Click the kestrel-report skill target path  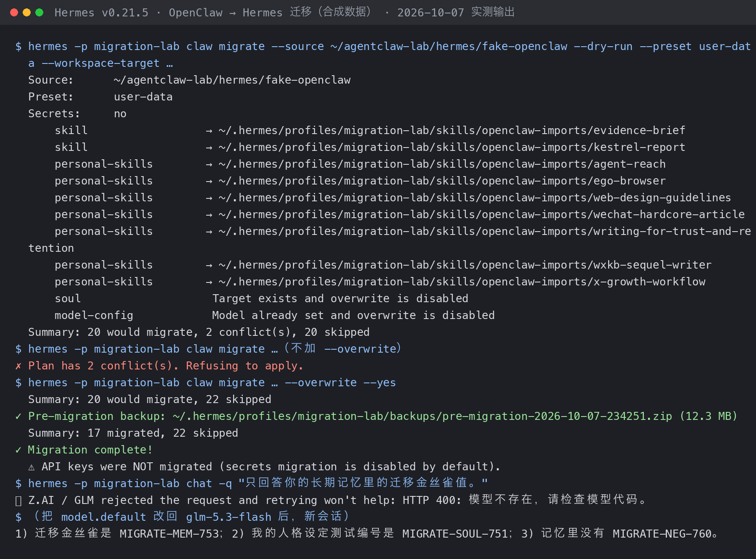452,147
